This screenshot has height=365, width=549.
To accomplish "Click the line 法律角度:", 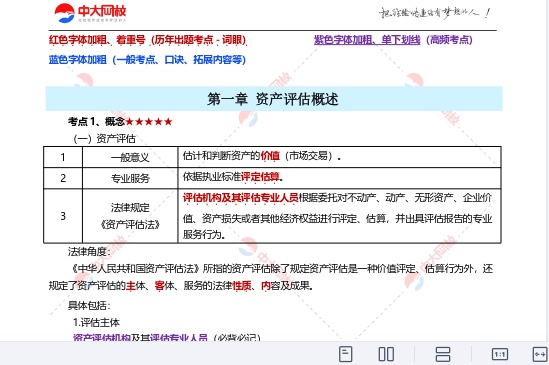I will point(89,252).
